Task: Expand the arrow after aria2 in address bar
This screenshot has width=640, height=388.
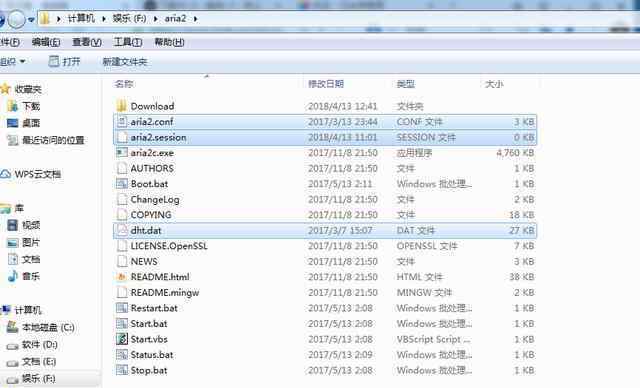Action: click(x=196, y=19)
